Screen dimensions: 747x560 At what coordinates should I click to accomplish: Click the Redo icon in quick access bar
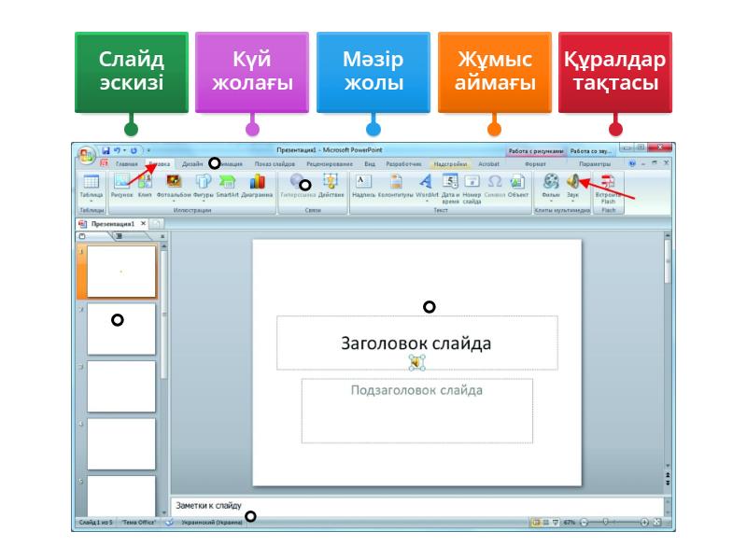134,150
